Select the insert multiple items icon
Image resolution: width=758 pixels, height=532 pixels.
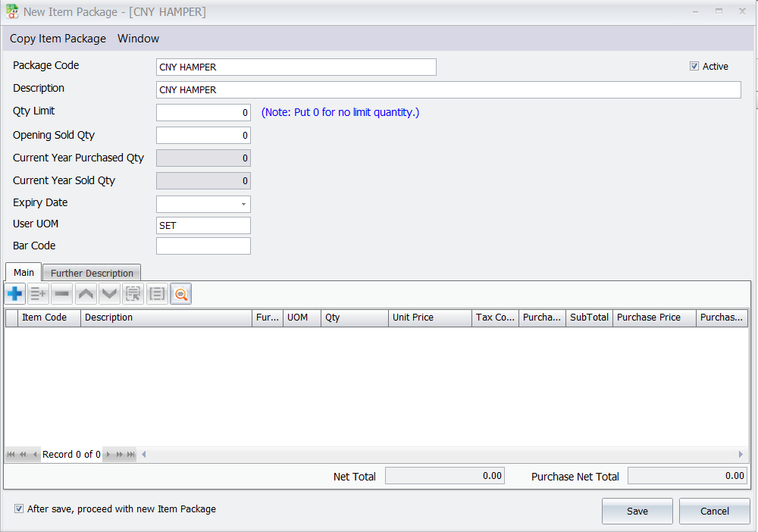(x=38, y=293)
